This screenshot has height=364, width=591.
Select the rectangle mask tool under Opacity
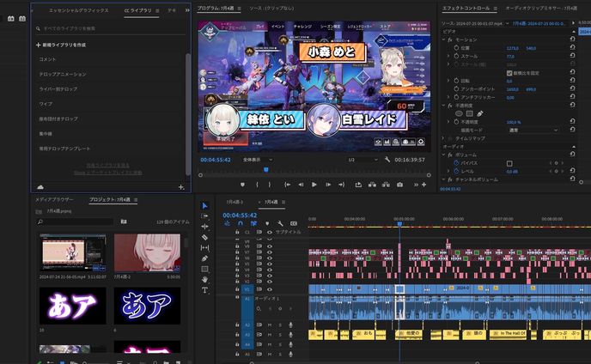click(469, 113)
